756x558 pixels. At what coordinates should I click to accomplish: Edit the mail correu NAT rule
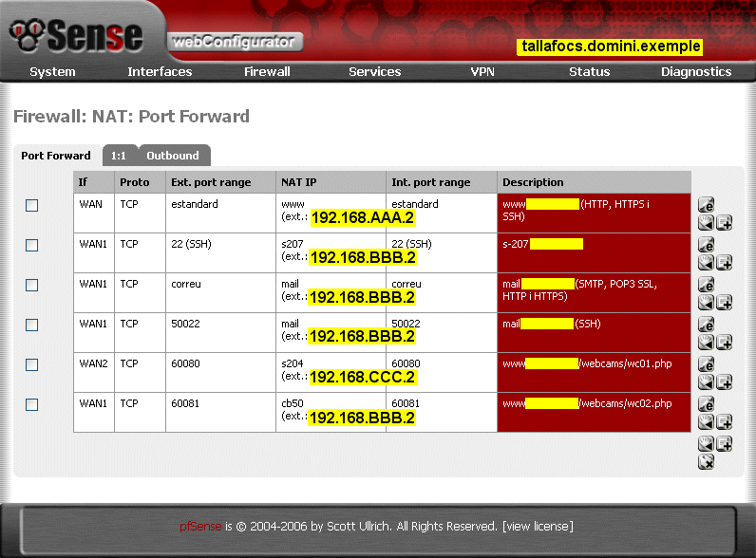[706, 285]
